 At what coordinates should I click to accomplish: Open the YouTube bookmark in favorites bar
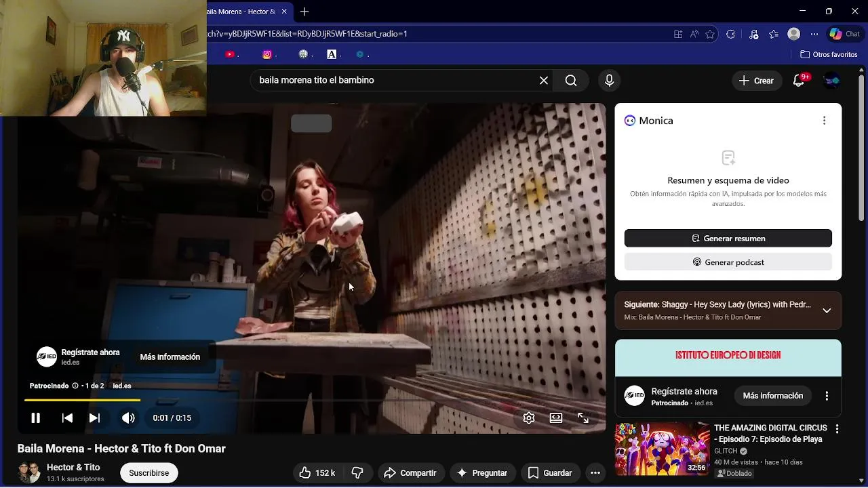point(230,54)
